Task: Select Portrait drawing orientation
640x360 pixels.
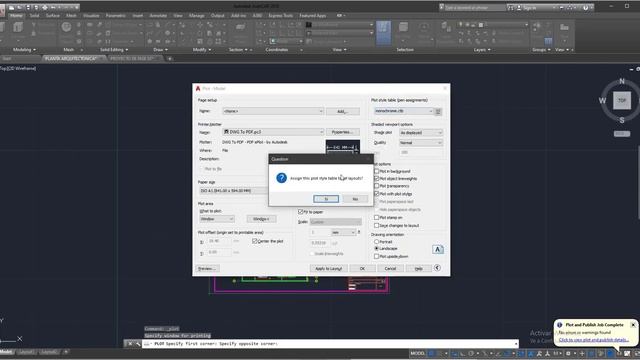Action: coord(377,242)
